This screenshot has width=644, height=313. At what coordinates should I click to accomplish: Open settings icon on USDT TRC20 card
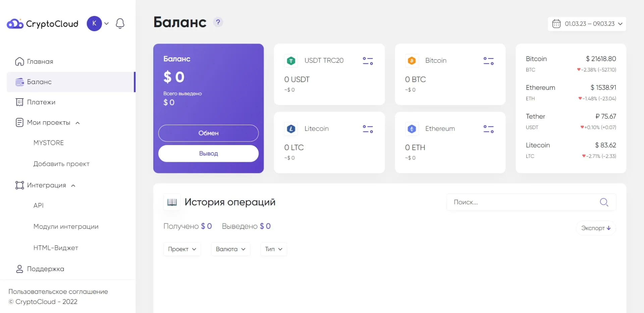[x=368, y=61]
